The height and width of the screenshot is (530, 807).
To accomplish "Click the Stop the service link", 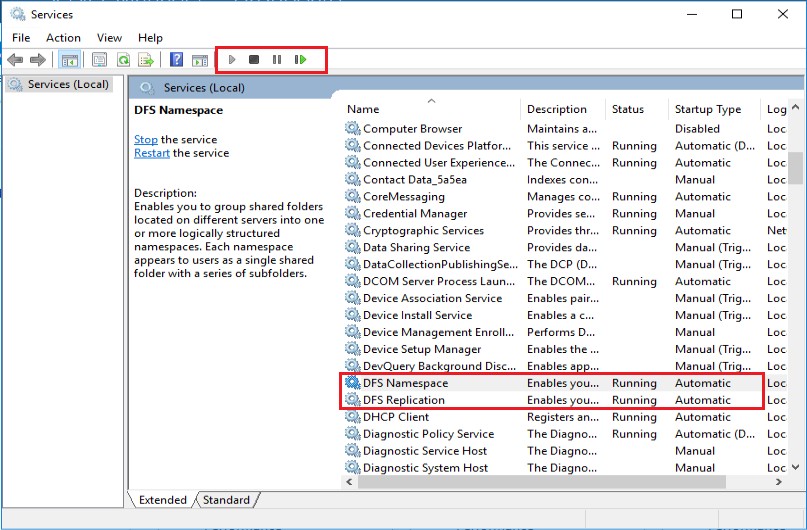I will 146,140.
